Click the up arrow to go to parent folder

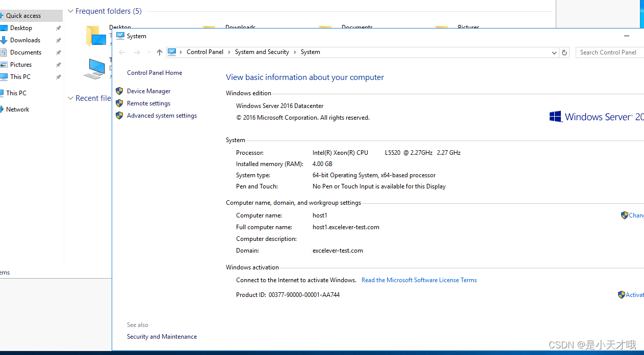pos(159,52)
